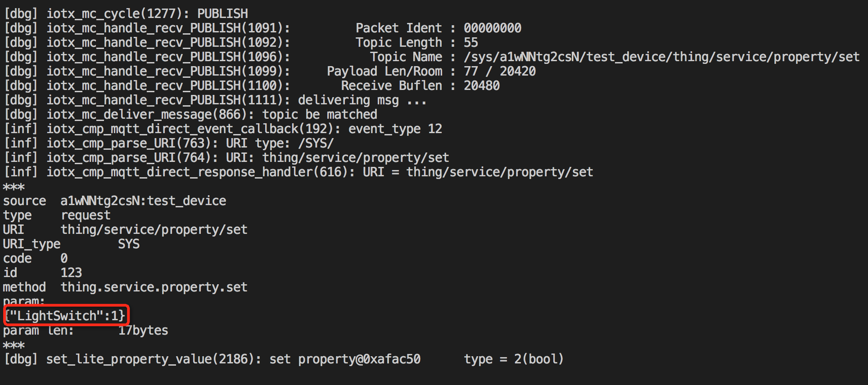Click the 'delivering msg ...' log text
The width and height of the screenshot is (868, 385).
[362, 100]
